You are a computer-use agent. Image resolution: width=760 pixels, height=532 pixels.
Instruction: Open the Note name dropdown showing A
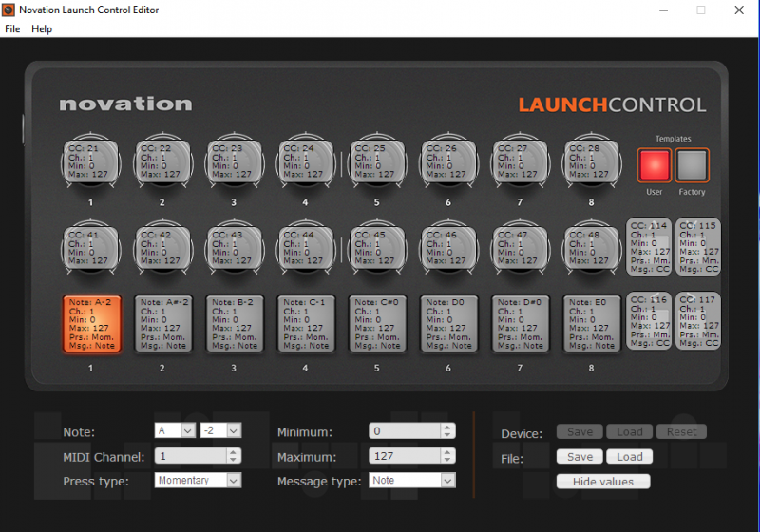click(x=175, y=430)
